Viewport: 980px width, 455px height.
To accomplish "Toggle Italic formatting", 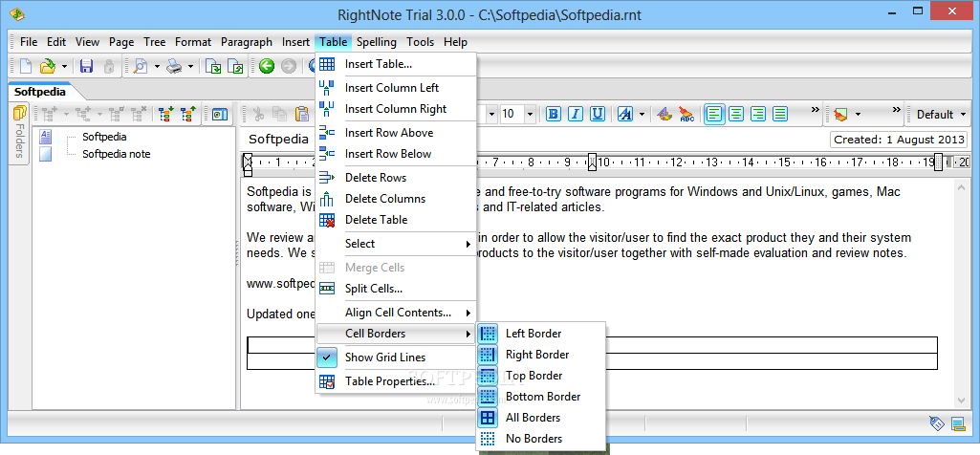I will pos(575,114).
